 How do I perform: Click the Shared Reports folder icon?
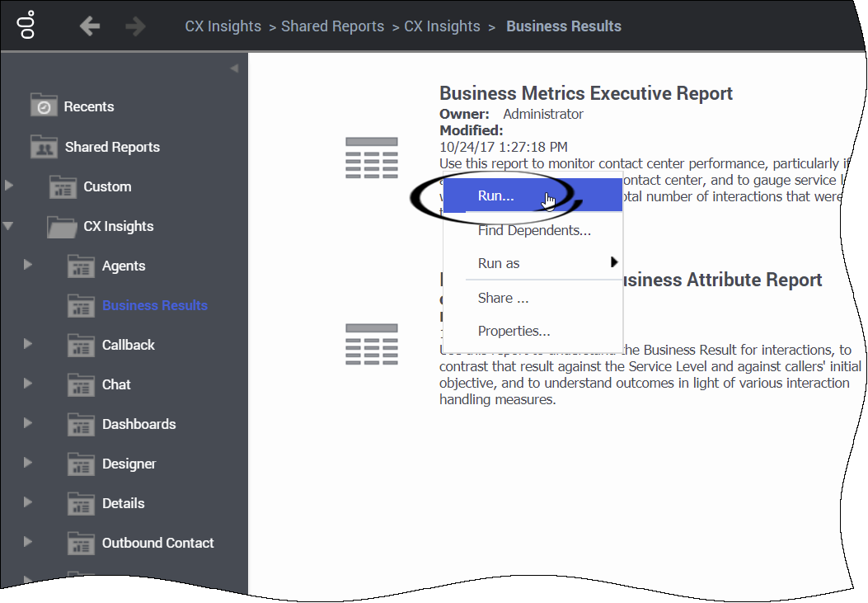pyautogui.click(x=45, y=147)
